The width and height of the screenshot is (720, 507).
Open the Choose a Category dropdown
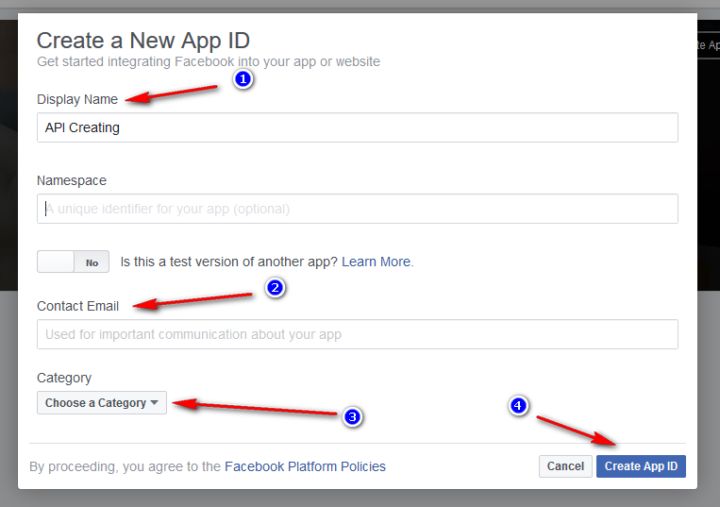102,403
